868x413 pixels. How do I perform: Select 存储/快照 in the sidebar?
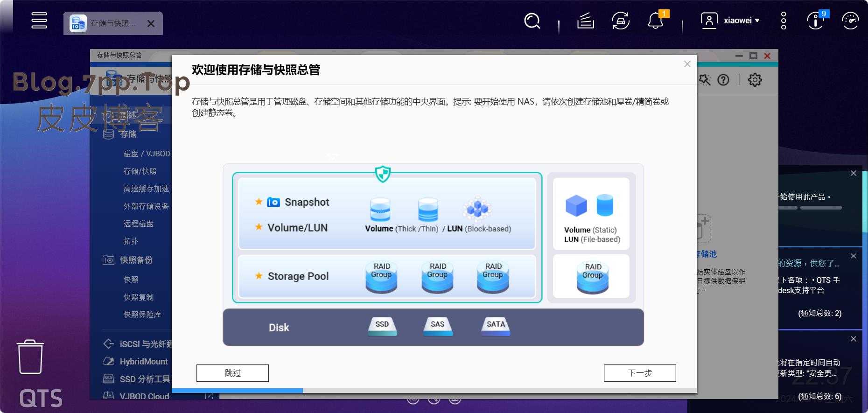[x=140, y=171]
